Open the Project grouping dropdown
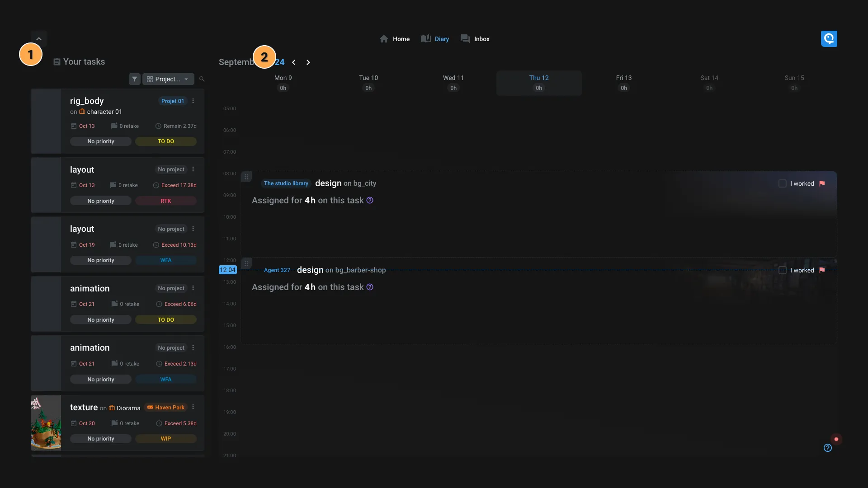This screenshot has height=488, width=868. (x=168, y=79)
